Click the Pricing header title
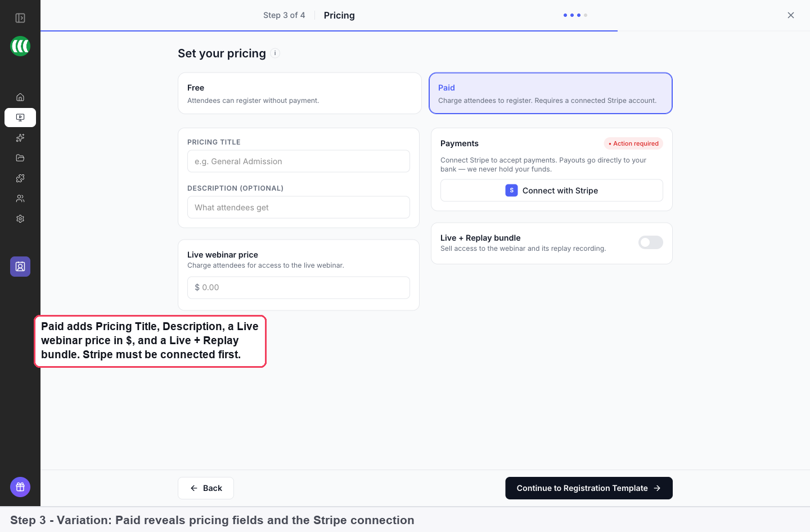Image resolution: width=810 pixels, height=532 pixels. [x=339, y=15]
